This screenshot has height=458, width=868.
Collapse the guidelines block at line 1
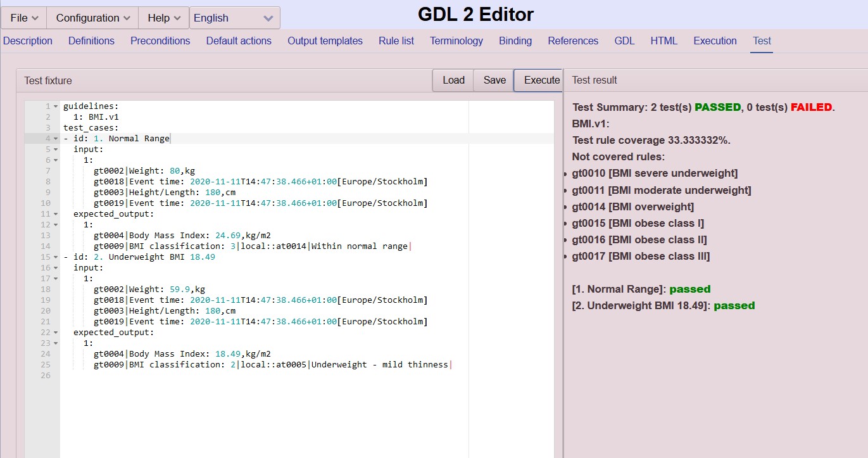[54, 106]
